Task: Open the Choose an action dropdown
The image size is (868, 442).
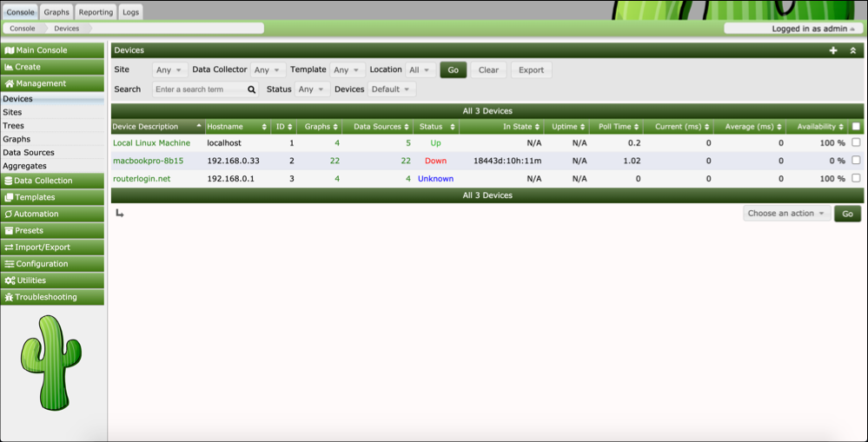Action: pyautogui.click(x=786, y=214)
